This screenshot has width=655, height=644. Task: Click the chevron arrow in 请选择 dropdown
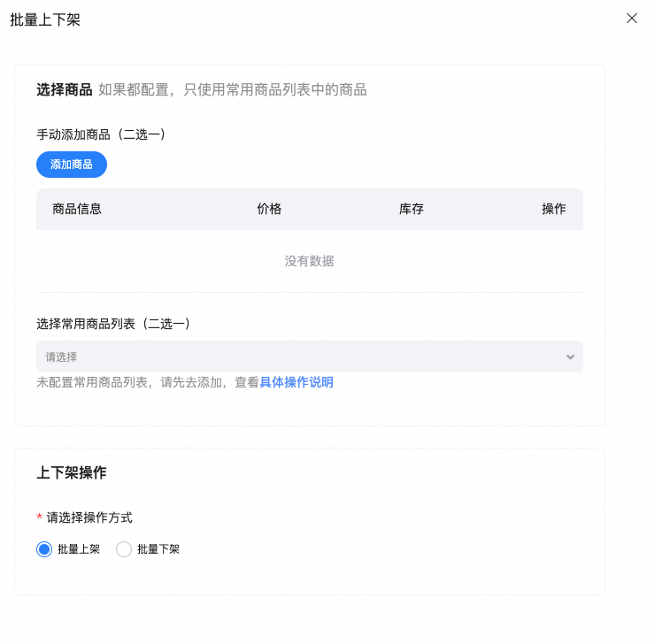[570, 356]
